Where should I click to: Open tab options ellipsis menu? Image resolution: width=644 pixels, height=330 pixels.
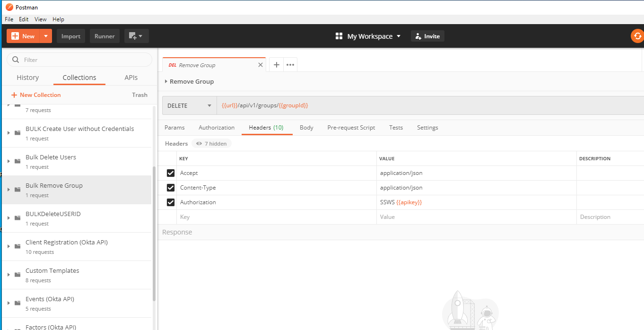[x=290, y=65]
